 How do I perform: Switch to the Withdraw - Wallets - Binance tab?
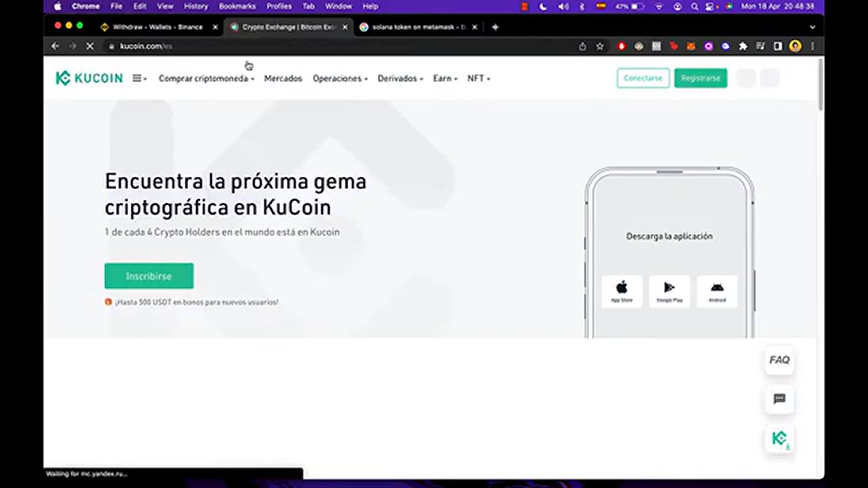pyautogui.click(x=157, y=27)
